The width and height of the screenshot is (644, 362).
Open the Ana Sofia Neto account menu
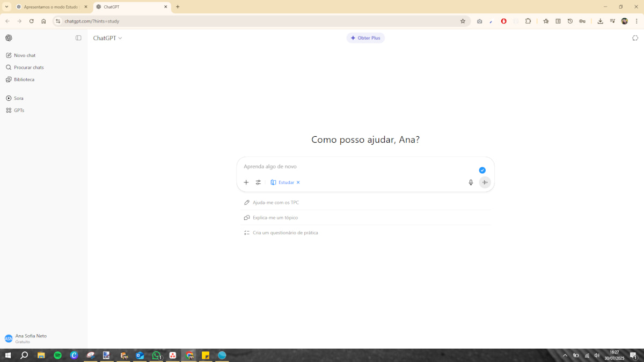(x=31, y=338)
